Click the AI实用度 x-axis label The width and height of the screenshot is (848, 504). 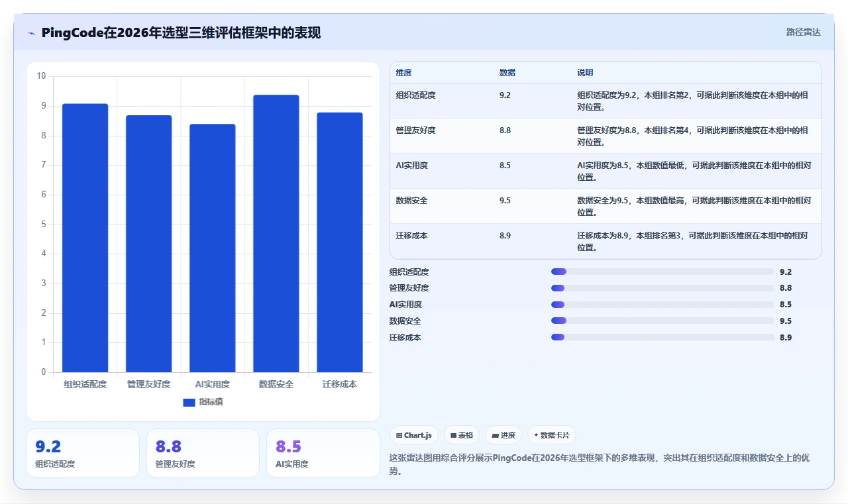[213, 384]
